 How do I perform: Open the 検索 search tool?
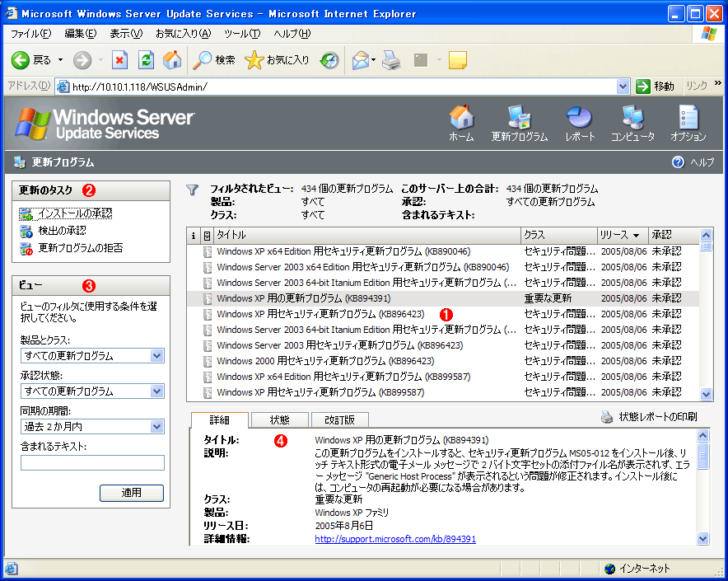tap(214, 60)
